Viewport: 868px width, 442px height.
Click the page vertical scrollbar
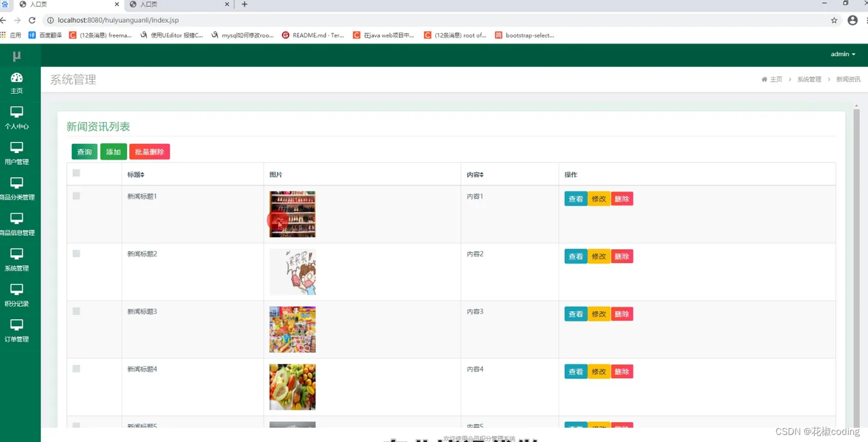point(856,267)
